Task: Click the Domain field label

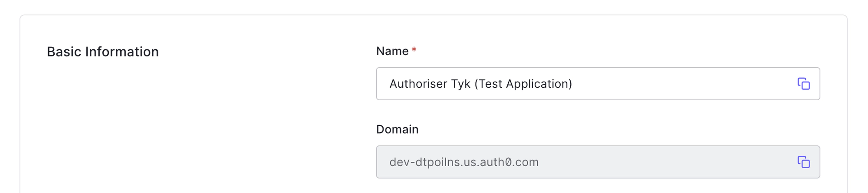Action: (397, 129)
